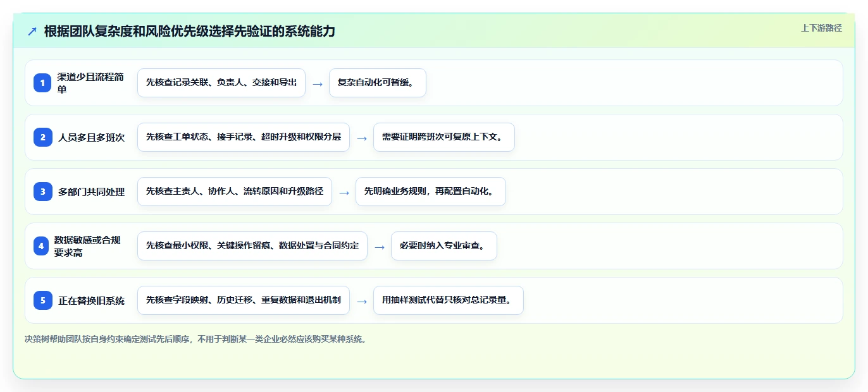Click the box 先明确业务规则，再配置自动化。
The height and width of the screenshot is (392, 868).
pyautogui.click(x=431, y=192)
